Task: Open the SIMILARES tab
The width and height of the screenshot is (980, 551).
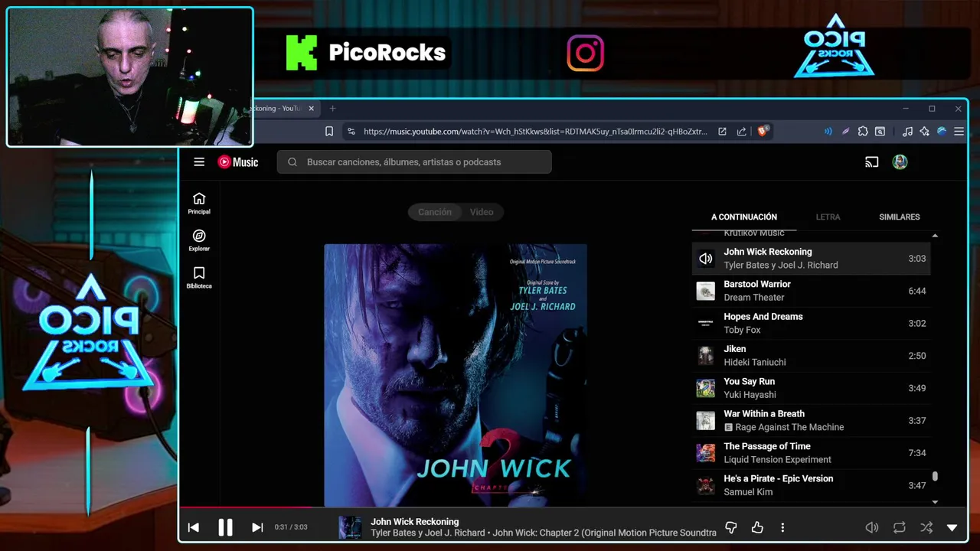Action: [900, 217]
